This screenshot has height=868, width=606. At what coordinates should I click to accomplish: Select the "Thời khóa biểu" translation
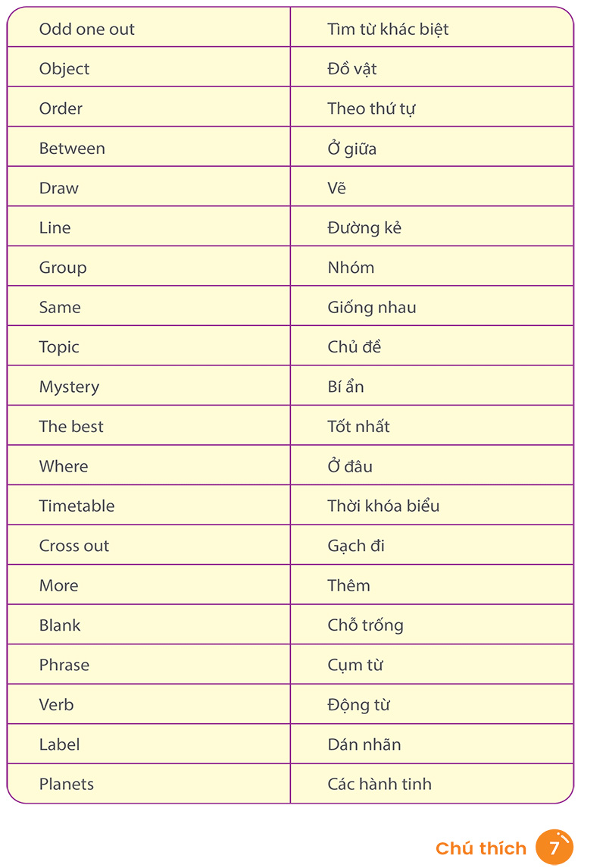[383, 506]
